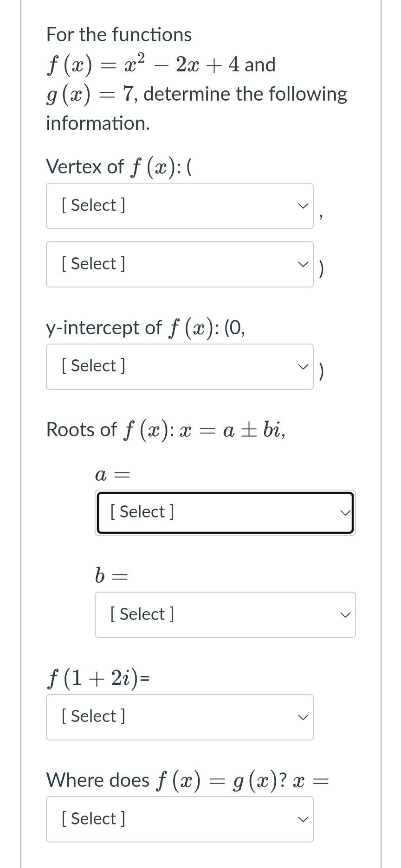Click the chevron on the y-intercept dropdown
401x868 pixels.
point(303,366)
